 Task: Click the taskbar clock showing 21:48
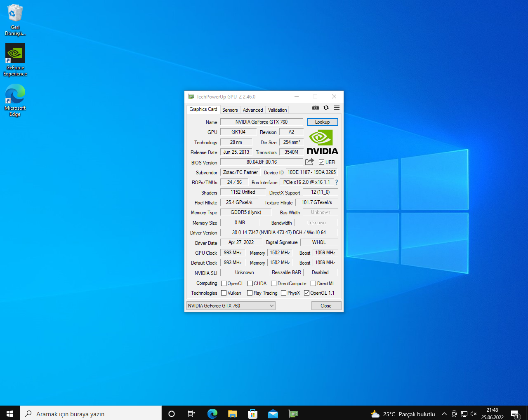coord(492,413)
